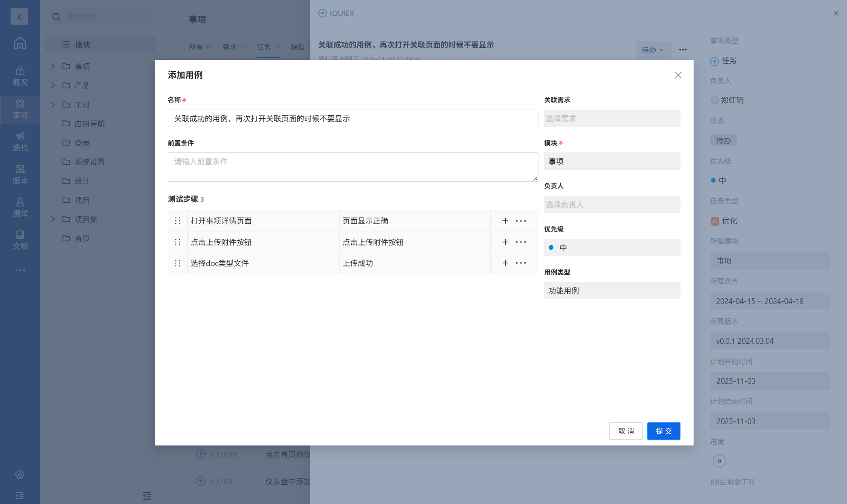
Task: Click the plus icon on 打开事项详情页面 step row
Action: (x=505, y=221)
